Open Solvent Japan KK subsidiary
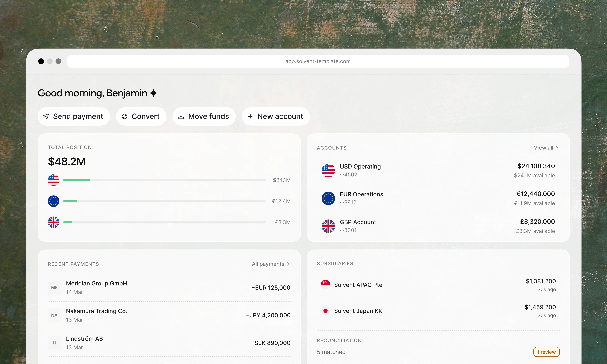The image size is (607, 364). [438, 311]
